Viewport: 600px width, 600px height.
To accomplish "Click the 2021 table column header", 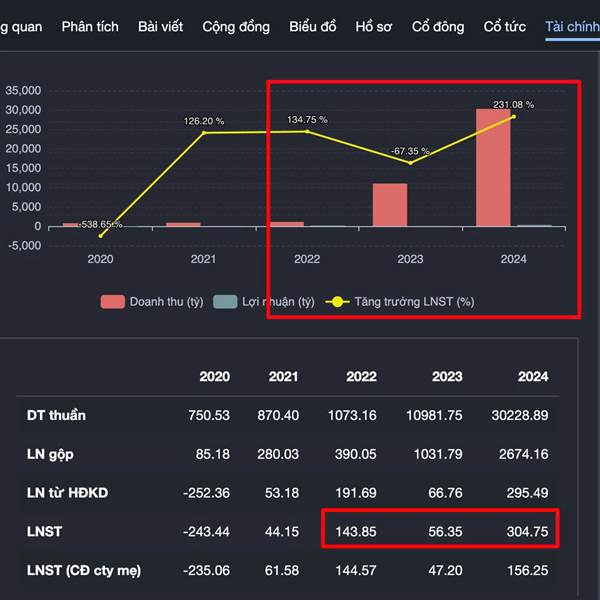I will (283, 377).
